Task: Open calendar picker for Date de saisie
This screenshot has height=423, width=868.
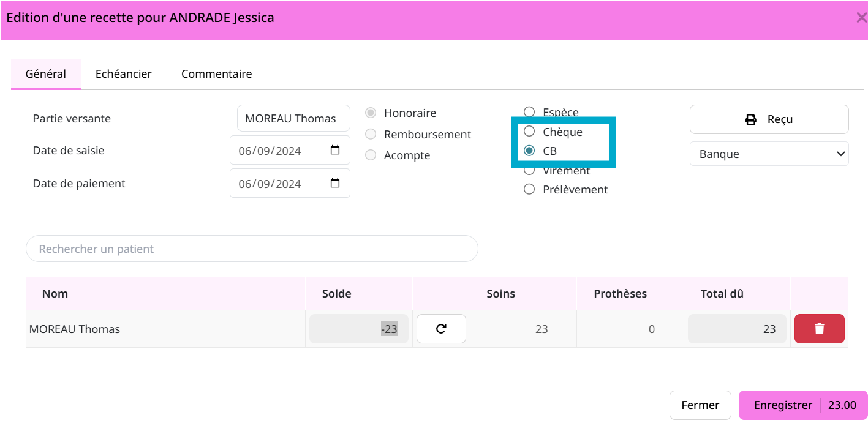Action: coord(335,151)
